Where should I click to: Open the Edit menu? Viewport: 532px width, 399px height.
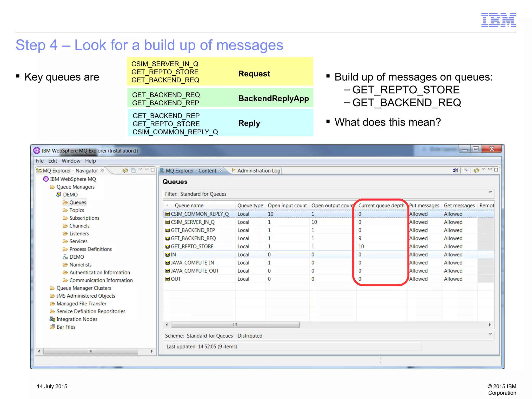click(x=52, y=161)
